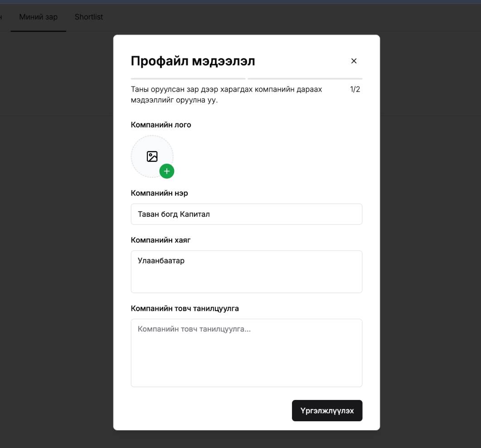
Task: Click the dialog description paragraph text
Action: click(226, 94)
